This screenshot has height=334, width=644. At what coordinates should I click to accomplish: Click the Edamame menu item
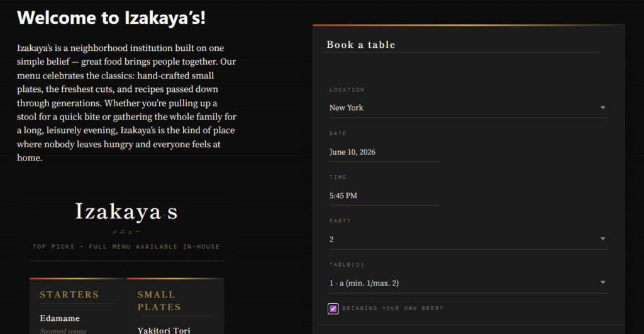pyautogui.click(x=60, y=318)
